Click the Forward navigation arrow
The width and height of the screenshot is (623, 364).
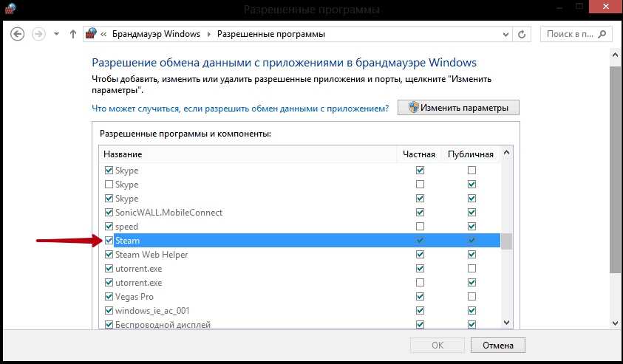point(39,34)
